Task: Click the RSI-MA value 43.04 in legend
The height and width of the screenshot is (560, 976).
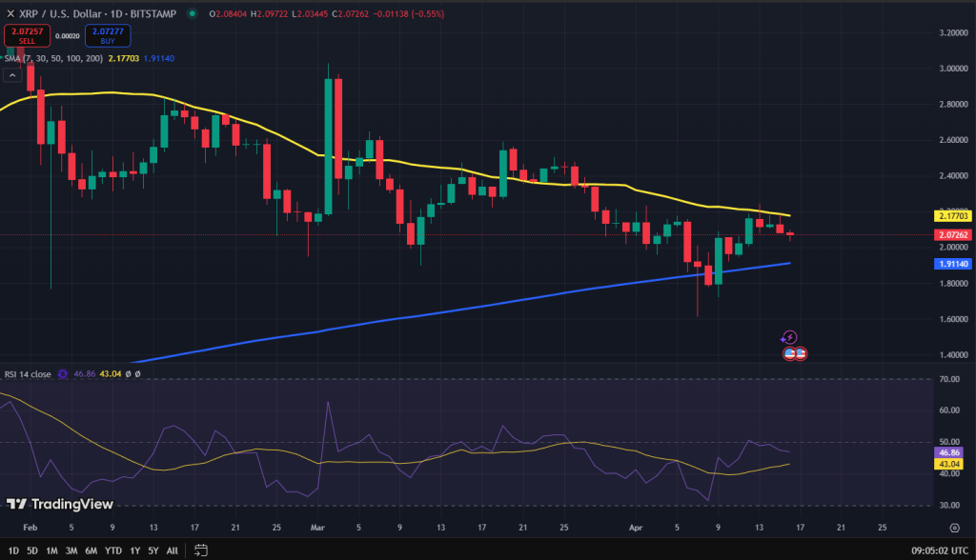Action: [x=111, y=374]
